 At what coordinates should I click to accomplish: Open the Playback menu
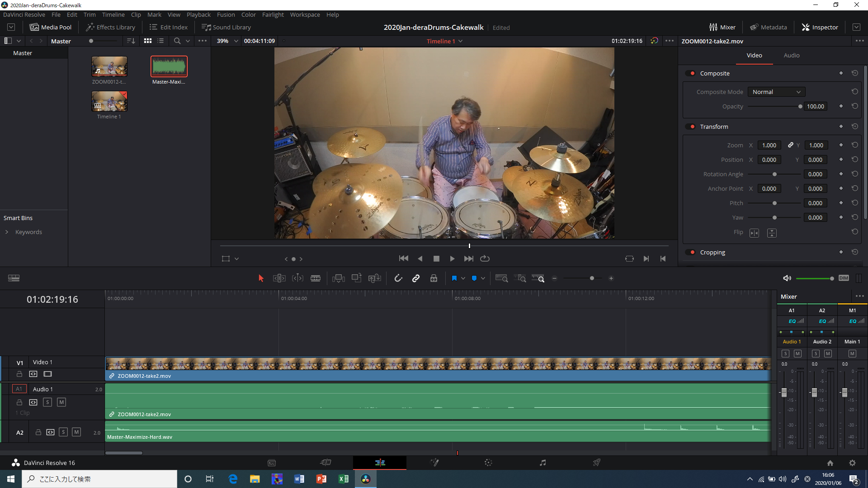tap(198, 14)
